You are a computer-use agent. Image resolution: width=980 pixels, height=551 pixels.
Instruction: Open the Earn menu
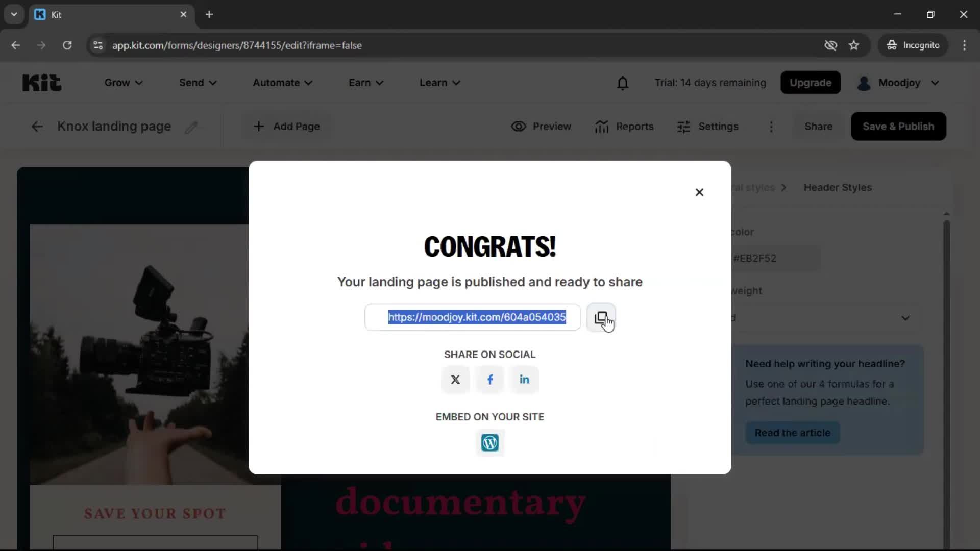[x=365, y=82]
